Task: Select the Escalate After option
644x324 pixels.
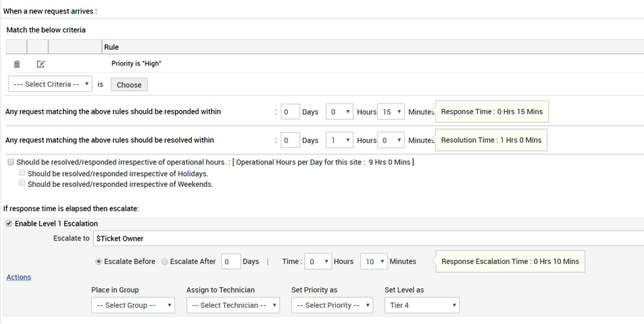Action: tap(165, 262)
